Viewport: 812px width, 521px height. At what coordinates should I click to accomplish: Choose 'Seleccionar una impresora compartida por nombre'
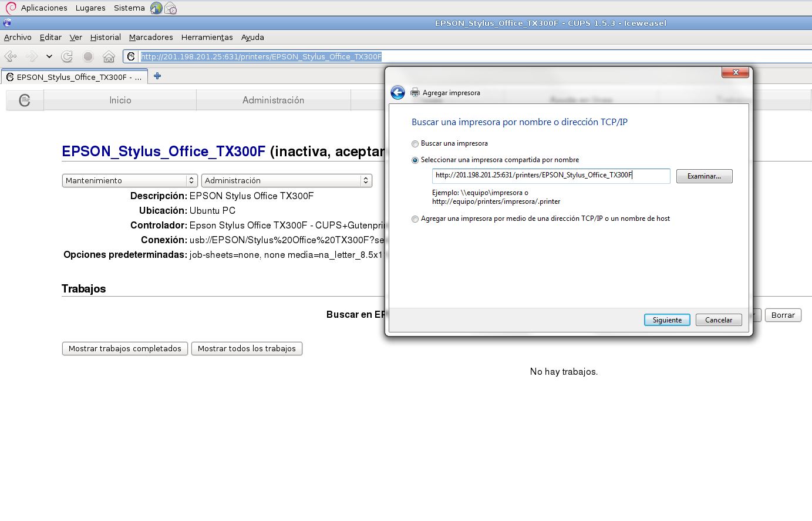(x=415, y=160)
